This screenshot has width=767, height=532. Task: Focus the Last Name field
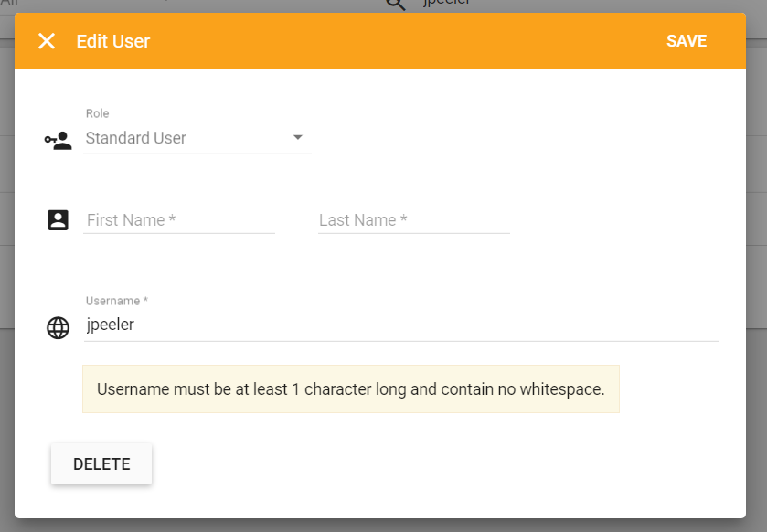[413, 220]
